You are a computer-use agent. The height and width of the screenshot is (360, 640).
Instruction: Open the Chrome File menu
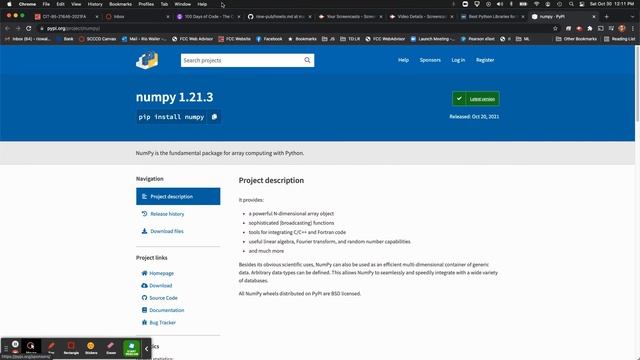click(x=46, y=4)
